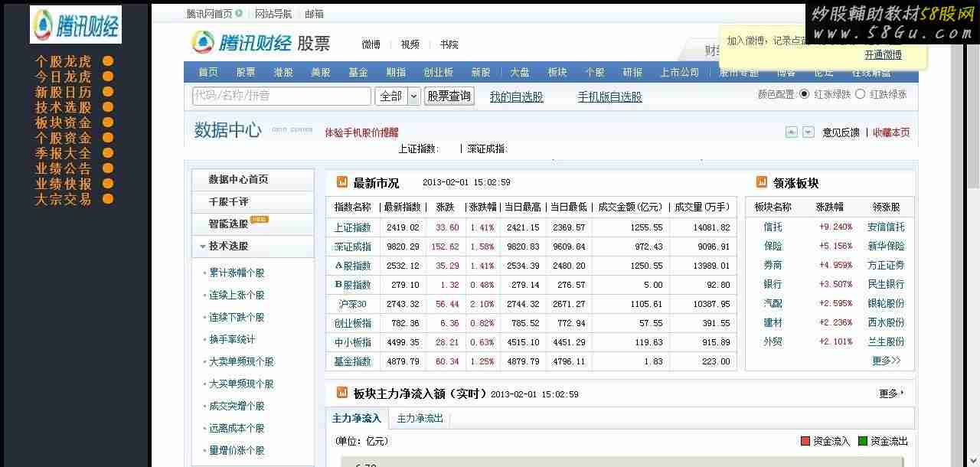Screen dimensions: 980x467
Task: Open the 美股 nav item
Action: pyautogui.click(x=321, y=72)
